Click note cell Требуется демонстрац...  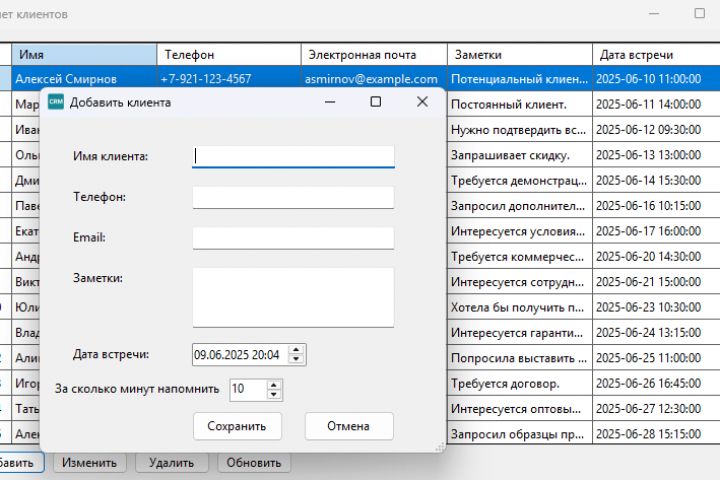click(x=520, y=180)
